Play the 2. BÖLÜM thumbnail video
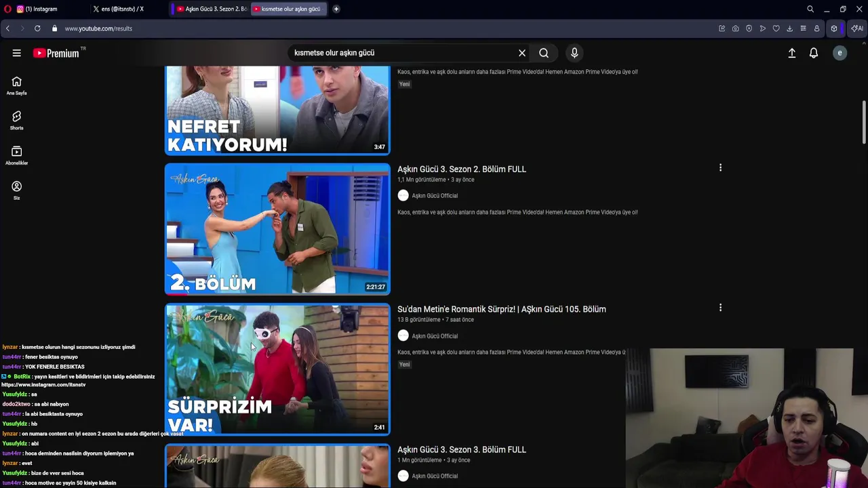Image resolution: width=868 pixels, height=488 pixels. pyautogui.click(x=277, y=229)
